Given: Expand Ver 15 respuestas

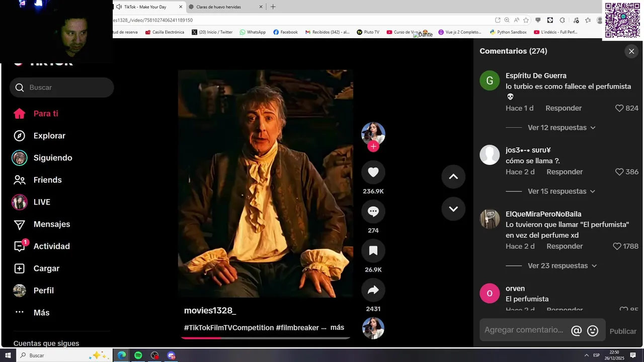Looking at the screenshot, I should tap(561, 192).
